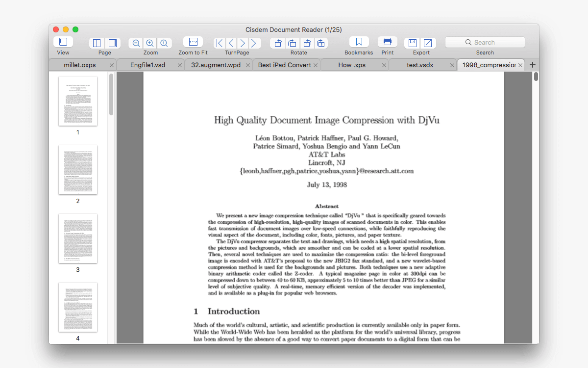This screenshot has width=588, height=368.
Task: Close the Best iPad Convert tab
Action: [x=316, y=65]
